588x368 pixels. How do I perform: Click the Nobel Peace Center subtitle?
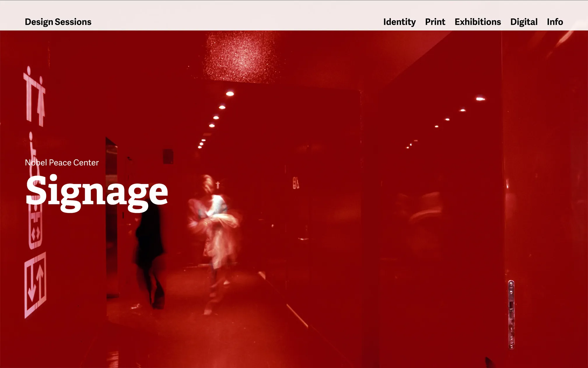tap(62, 162)
